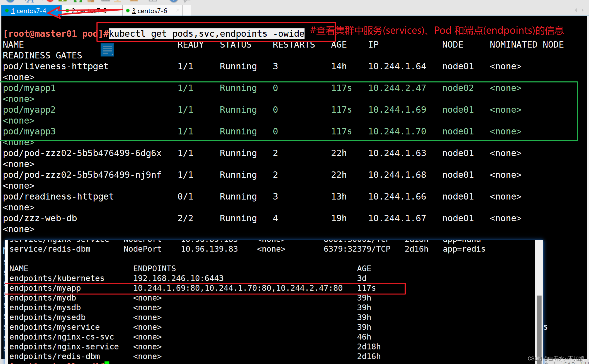589x364 pixels.
Task: Click the pod/readiness-httpget entry
Action: pos(58,197)
